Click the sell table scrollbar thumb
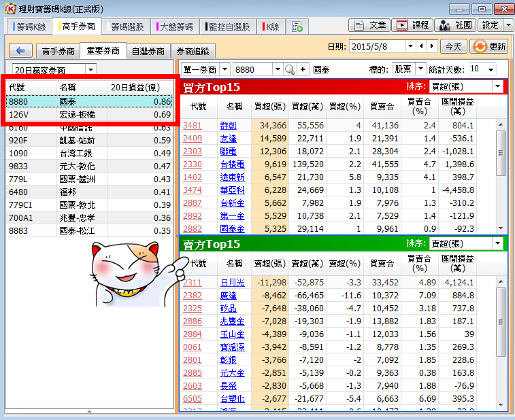Screen dimensions: 515x420 click(501, 322)
